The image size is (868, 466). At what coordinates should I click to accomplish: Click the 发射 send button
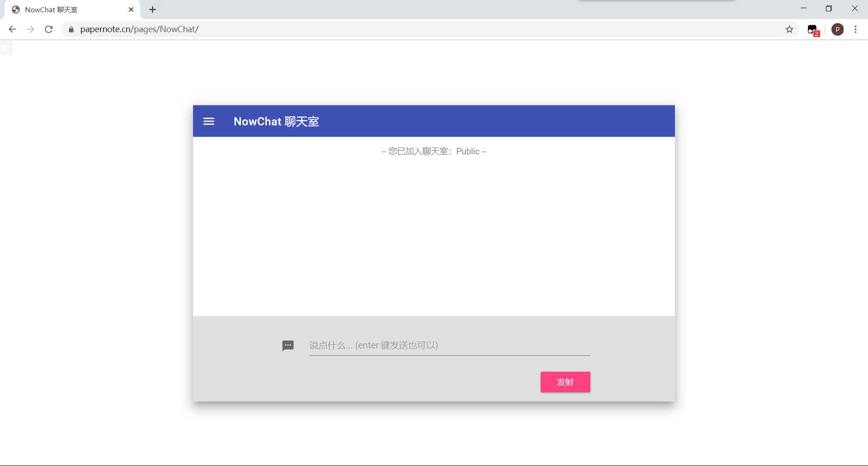click(x=565, y=382)
